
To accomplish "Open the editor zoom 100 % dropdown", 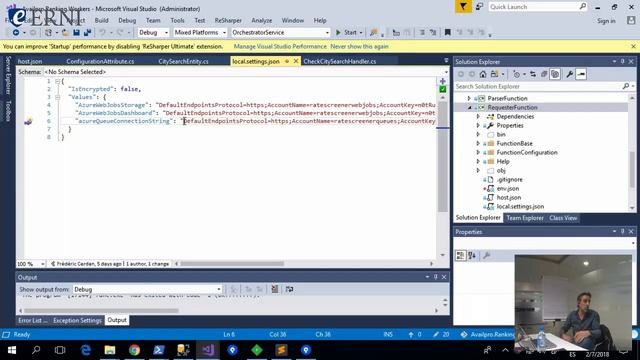I will point(31,264).
